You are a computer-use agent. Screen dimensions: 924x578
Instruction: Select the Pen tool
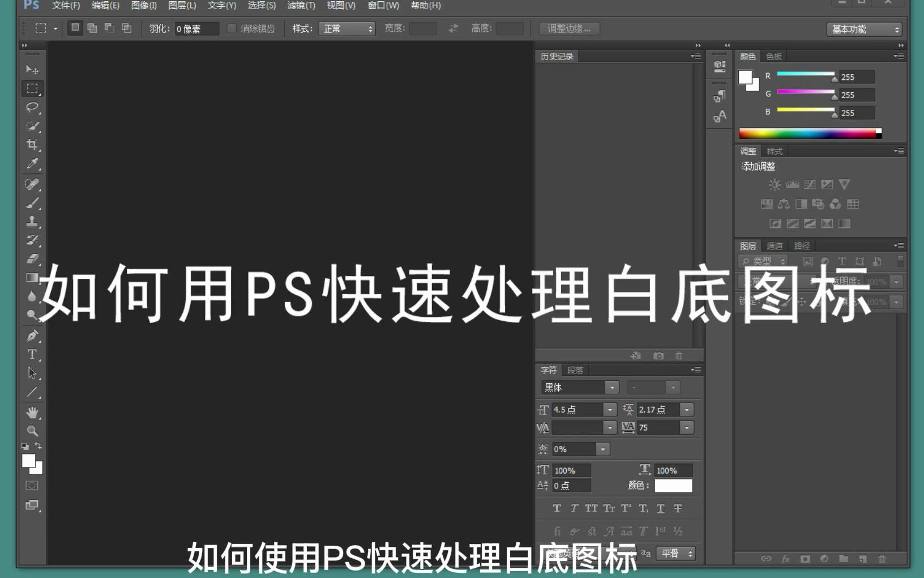[x=32, y=335]
